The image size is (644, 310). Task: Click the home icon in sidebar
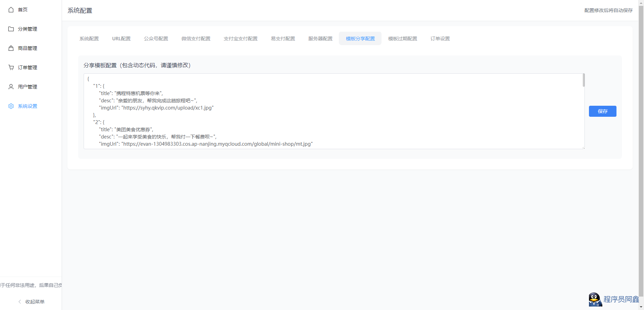11,10
